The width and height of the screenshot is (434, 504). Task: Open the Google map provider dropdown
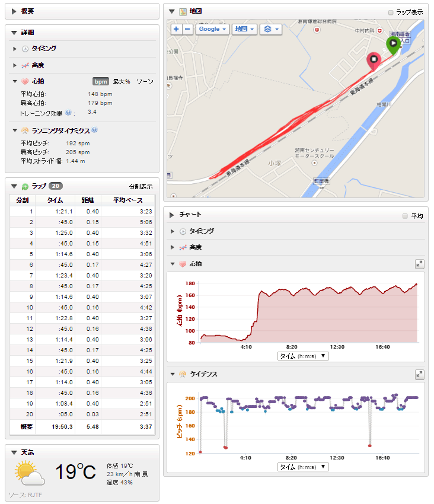[x=212, y=29]
